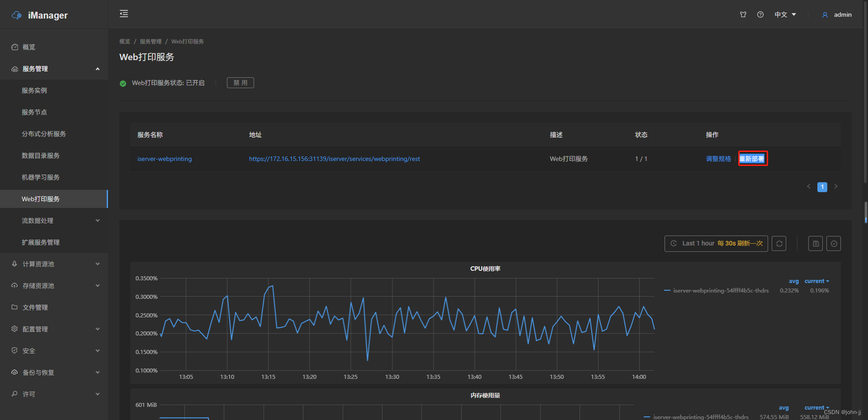This screenshot has width=868, height=420.
Task: Open the Last 1 hour time range picker
Action: click(x=716, y=243)
